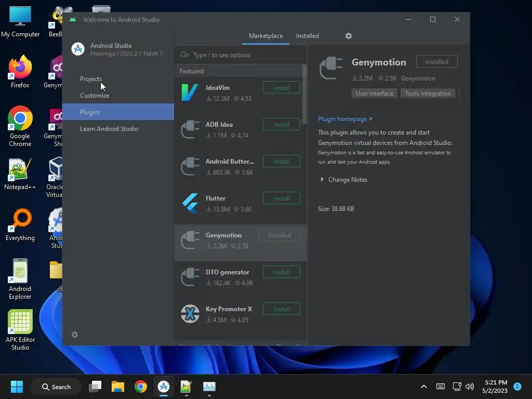532x399 pixels.
Task: Open Android Explorer desktop shortcut
Action: (20, 279)
